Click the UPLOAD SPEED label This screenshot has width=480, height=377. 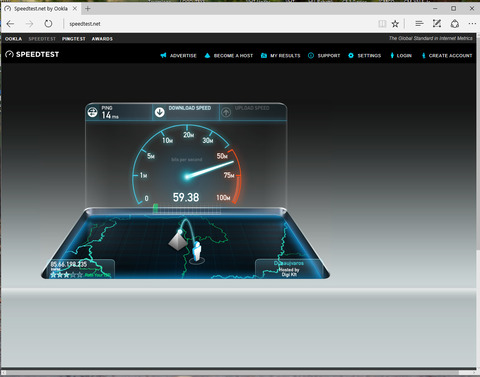coord(252,108)
